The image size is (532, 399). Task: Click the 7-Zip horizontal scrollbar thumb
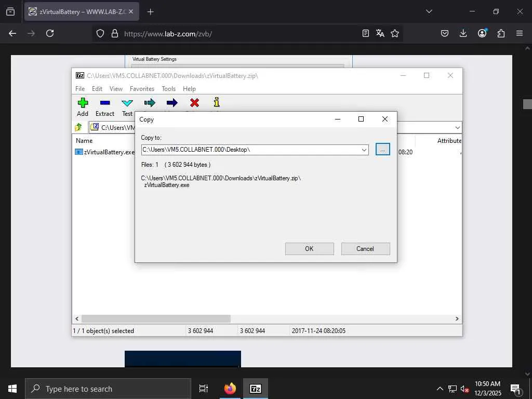click(x=156, y=318)
